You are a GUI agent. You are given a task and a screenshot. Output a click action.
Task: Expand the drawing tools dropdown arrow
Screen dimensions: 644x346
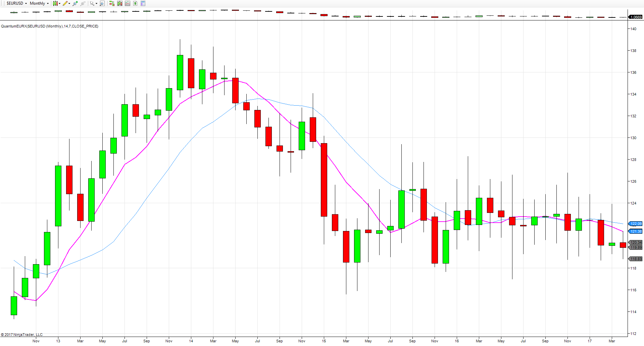pyautogui.click(x=69, y=3)
